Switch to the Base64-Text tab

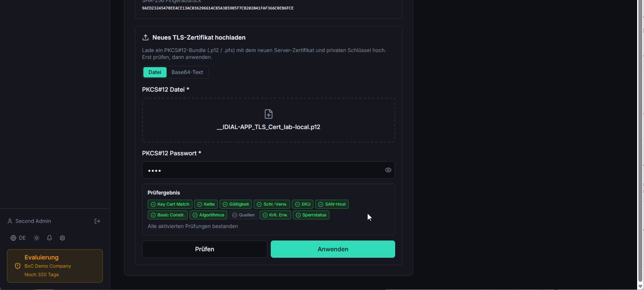(x=187, y=72)
